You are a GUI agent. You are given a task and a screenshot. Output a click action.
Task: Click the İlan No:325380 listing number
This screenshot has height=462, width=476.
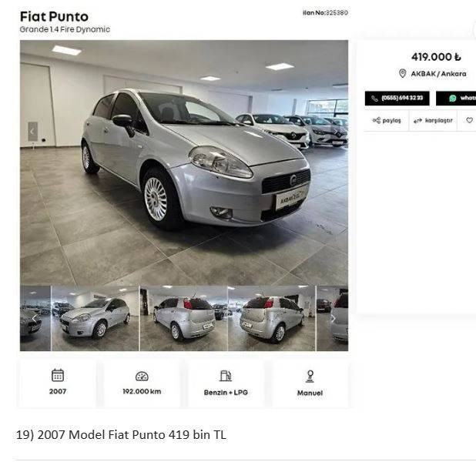pyautogui.click(x=325, y=13)
